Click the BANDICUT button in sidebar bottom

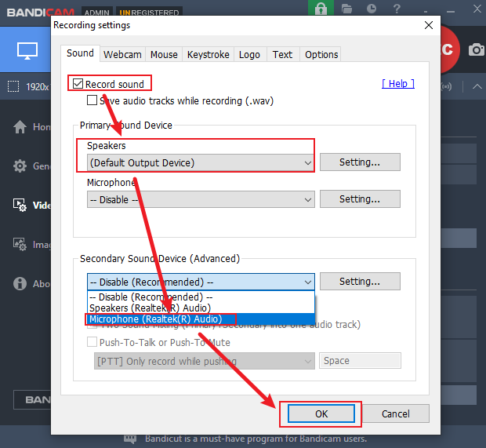tap(32, 399)
